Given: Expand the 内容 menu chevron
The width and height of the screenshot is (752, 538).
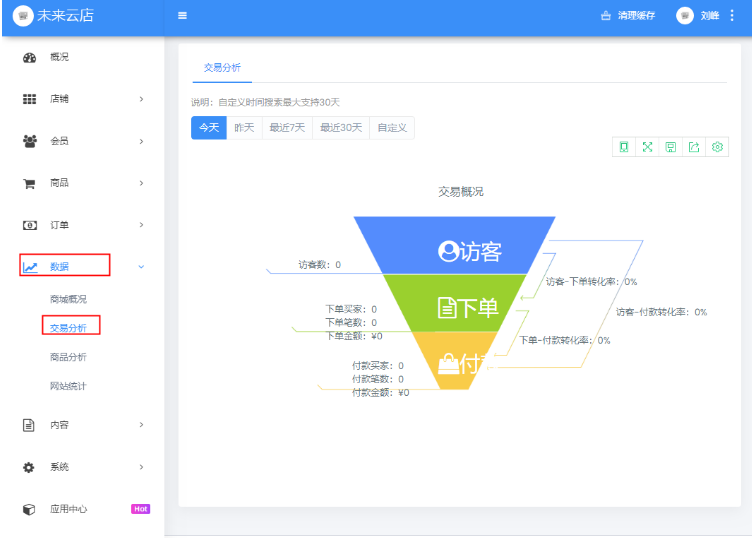Looking at the screenshot, I should [141, 424].
